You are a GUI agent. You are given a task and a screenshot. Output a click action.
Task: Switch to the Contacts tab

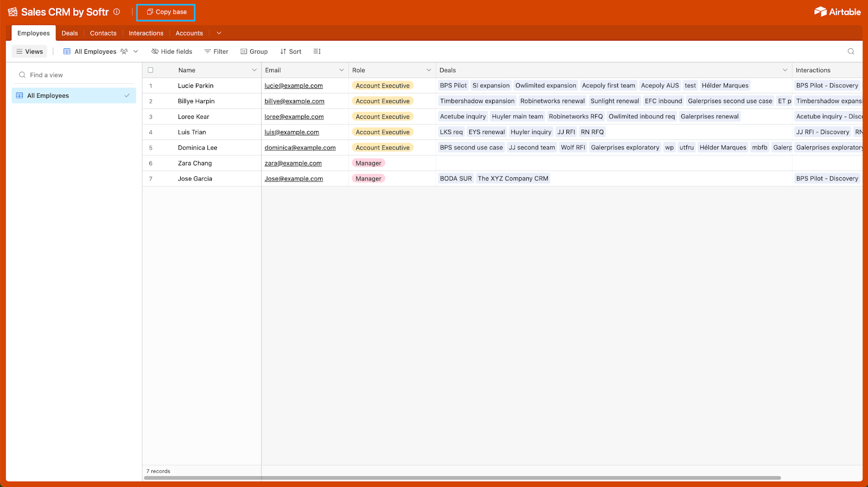click(103, 33)
